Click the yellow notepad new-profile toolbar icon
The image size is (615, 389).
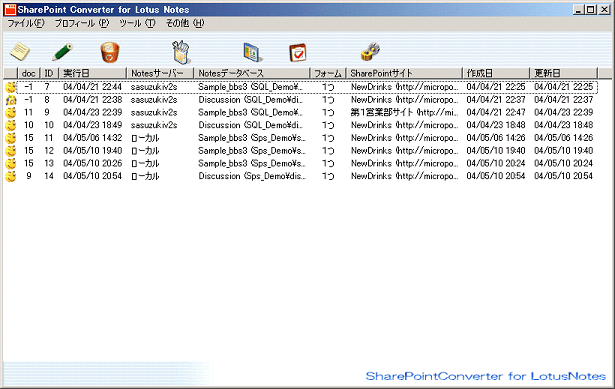(20, 52)
